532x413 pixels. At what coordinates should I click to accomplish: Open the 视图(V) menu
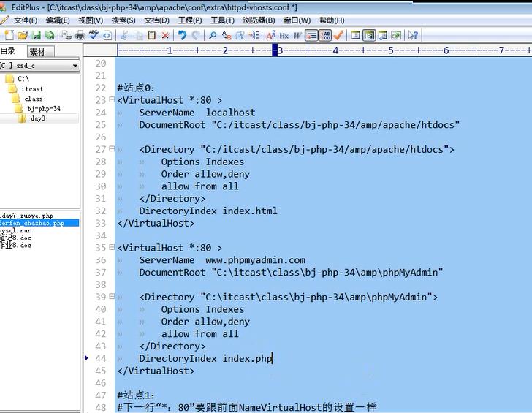coord(91,20)
